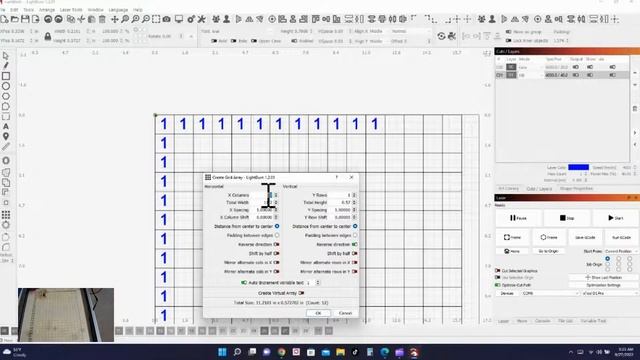Select the color palette swatch at far left
This screenshot has height=360, width=640.
click(4, 331)
